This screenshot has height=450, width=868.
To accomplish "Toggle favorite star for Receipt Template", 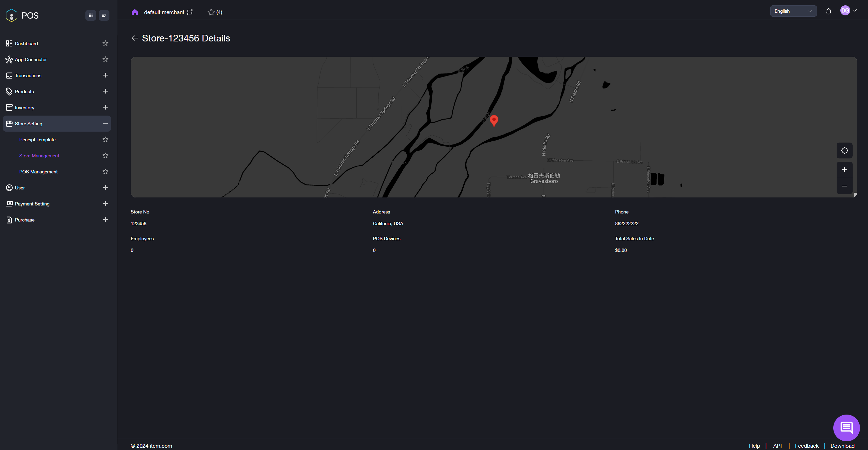I will pyautogui.click(x=105, y=139).
